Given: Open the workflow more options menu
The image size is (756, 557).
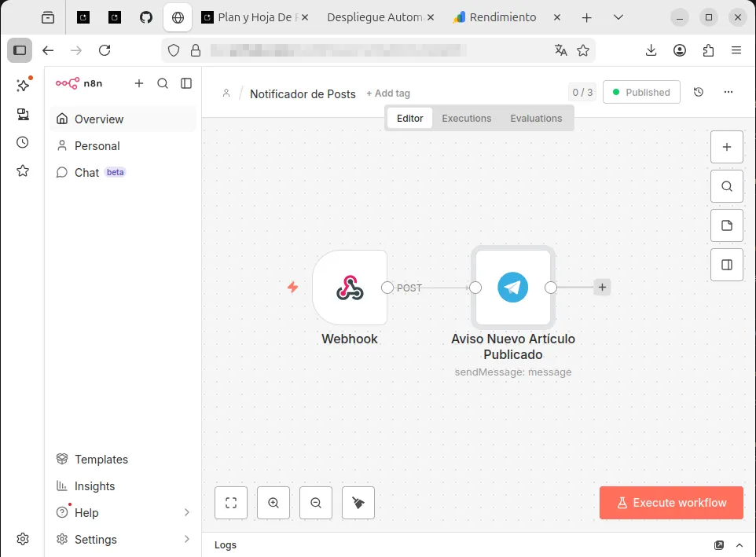Looking at the screenshot, I should pyautogui.click(x=728, y=92).
